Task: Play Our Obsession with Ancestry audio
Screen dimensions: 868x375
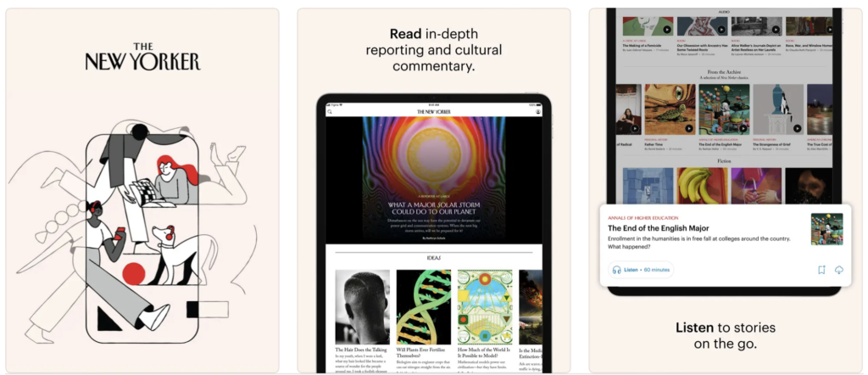Action: (721, 30)
